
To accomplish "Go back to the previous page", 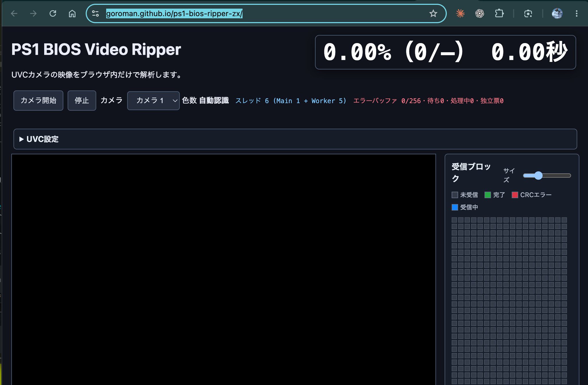I will (x=14, y=13).
